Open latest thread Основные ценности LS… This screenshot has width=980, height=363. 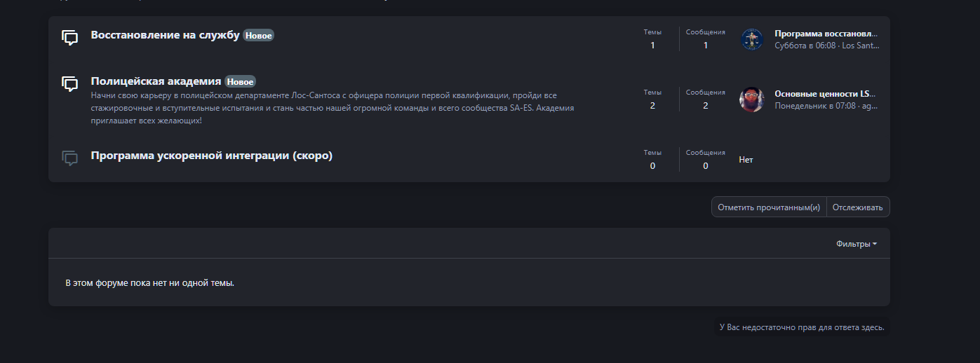826,94
